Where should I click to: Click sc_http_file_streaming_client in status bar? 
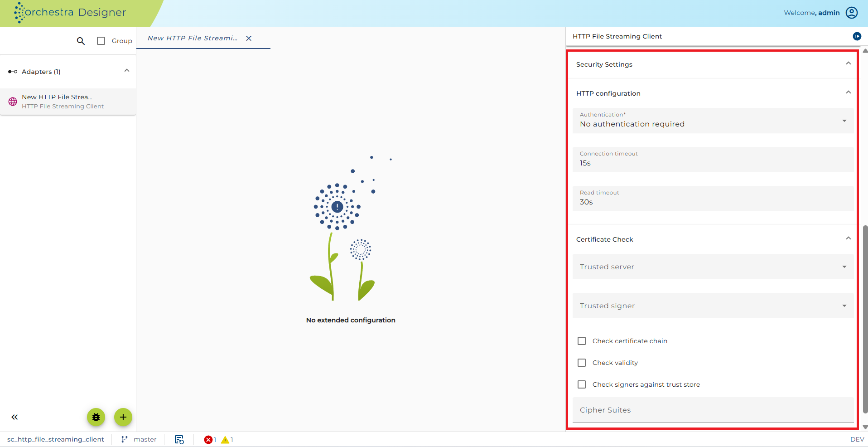coord(56,439)
